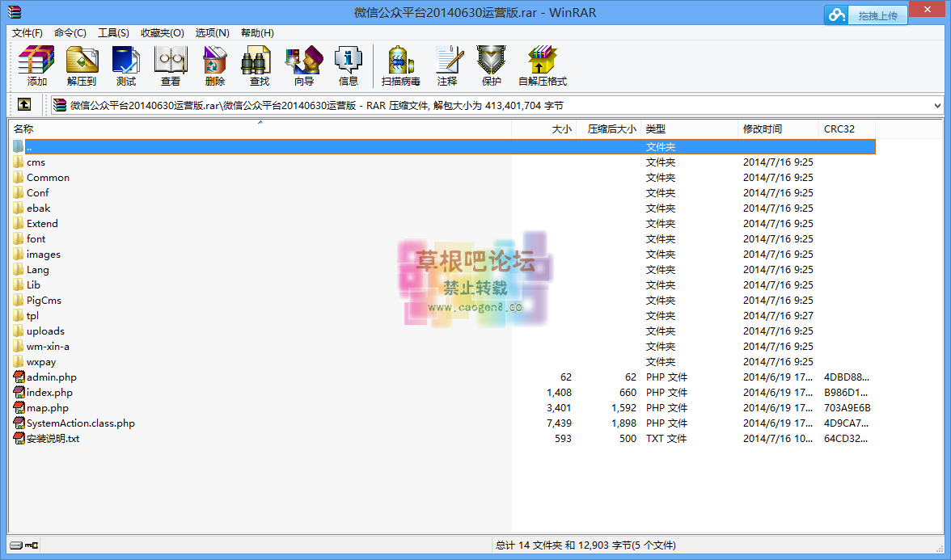Select the 安装说明.txt file

pyautogui.click(x=53, y=439)
